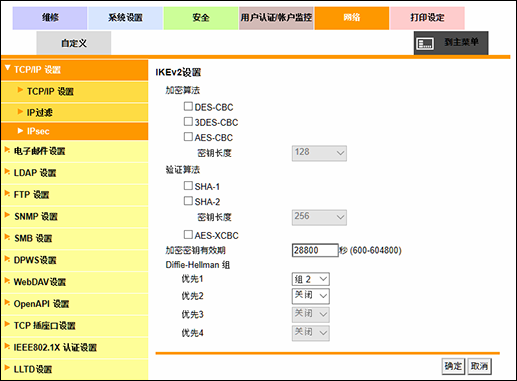
Task: Open the 优先1 group dropdown
Action: point(311,279)
